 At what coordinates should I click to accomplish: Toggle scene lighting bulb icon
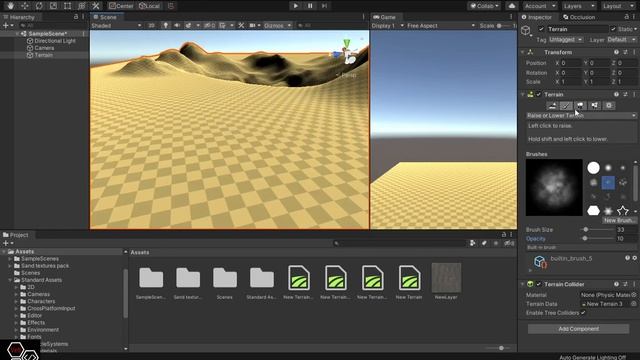click(x=165, y=25)
